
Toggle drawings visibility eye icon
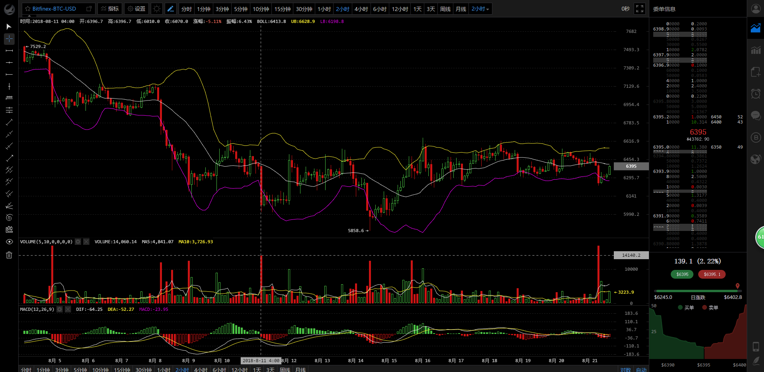pyautogui.click(x=9, y=242)
